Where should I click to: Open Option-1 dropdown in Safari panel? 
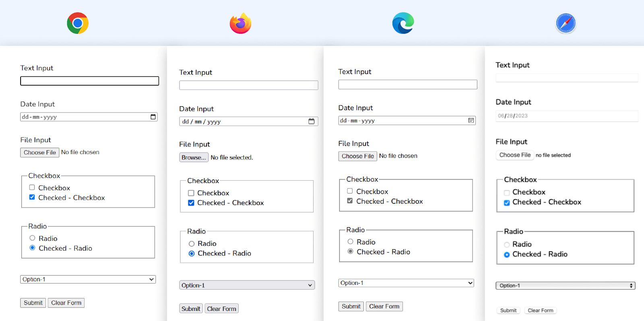click(566, 286)
